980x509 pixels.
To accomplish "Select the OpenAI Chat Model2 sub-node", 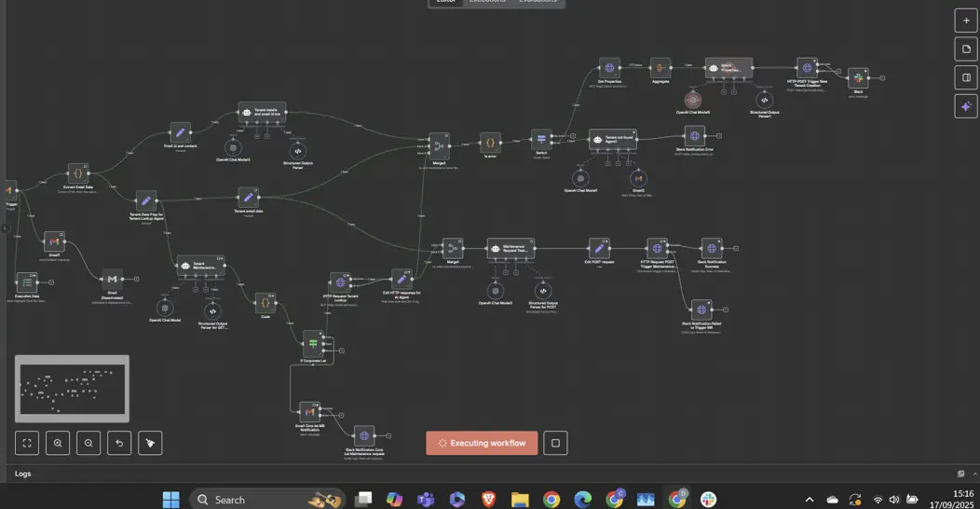I will 495,290.
